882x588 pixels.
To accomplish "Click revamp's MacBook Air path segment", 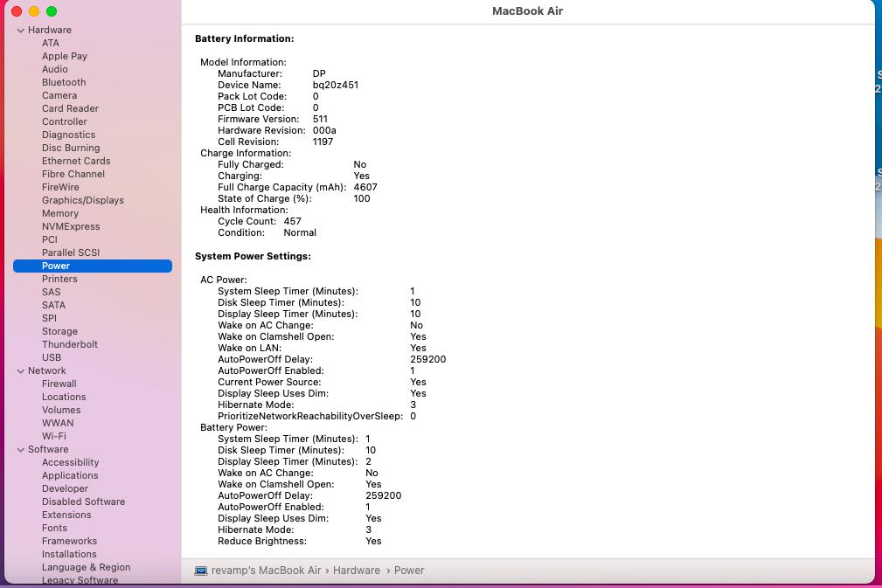I will coord(266,571).
